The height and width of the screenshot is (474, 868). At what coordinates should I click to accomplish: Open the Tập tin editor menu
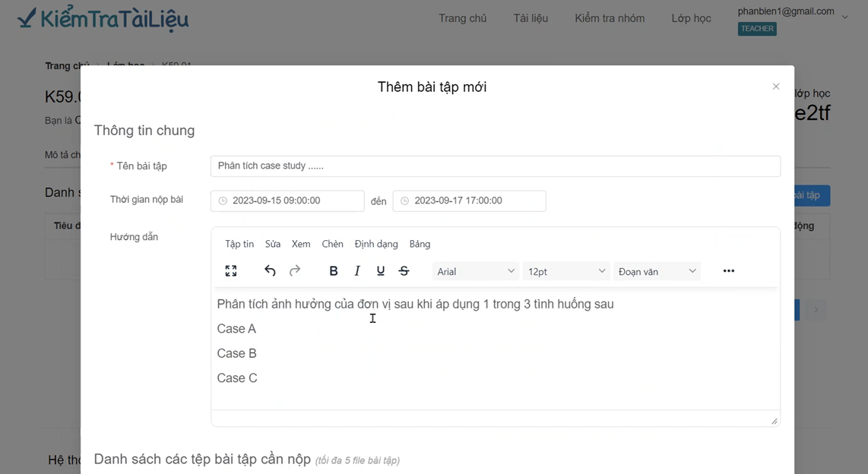pyautogui.click(x=239, y=244)
